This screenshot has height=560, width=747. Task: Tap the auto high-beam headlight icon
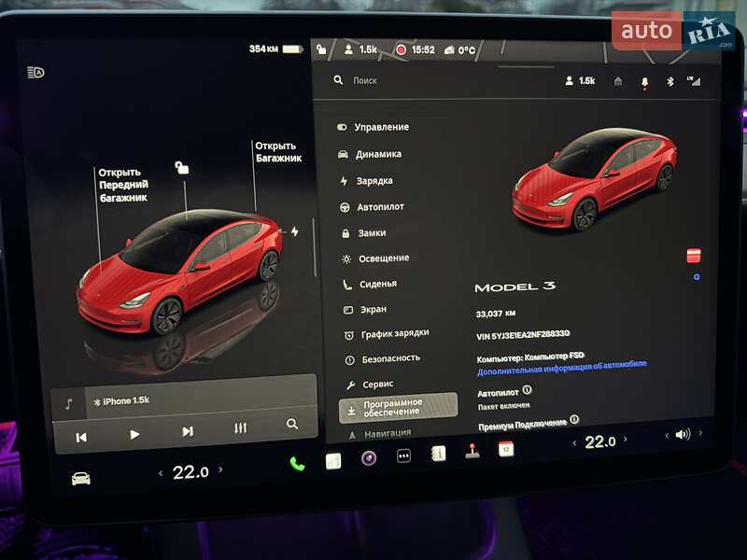click(35, 73)
